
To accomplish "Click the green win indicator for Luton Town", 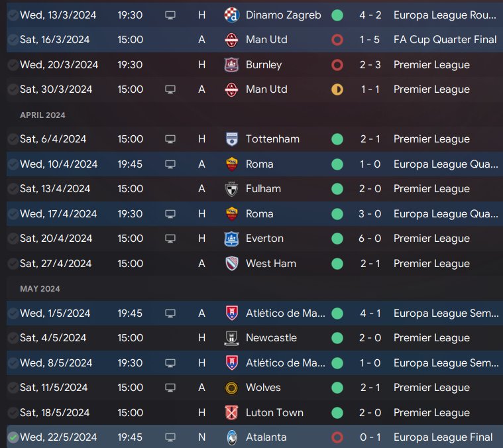I will 337,413.
